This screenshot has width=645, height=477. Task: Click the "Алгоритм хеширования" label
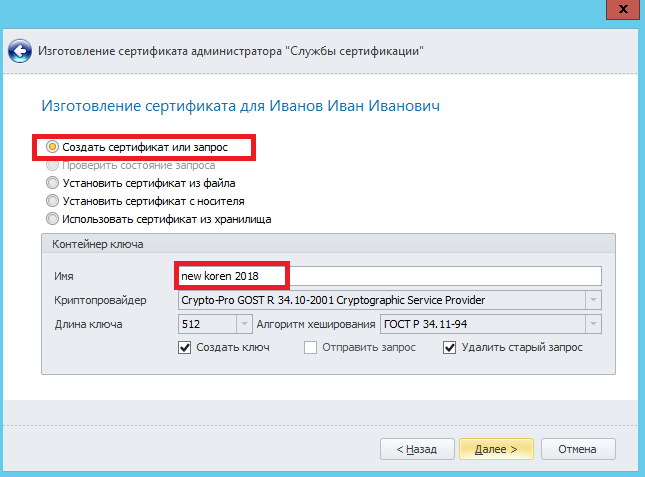click(x=316, y=324)
